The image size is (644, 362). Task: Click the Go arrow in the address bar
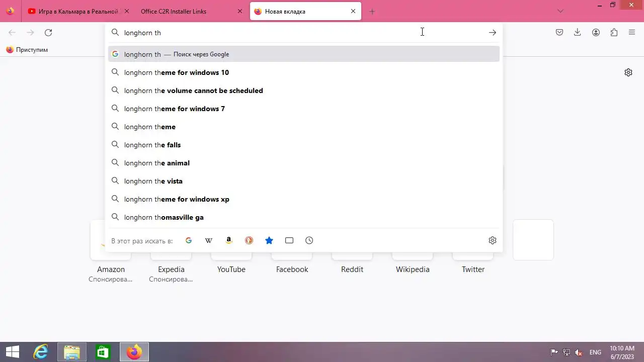[x=493, y=33]
